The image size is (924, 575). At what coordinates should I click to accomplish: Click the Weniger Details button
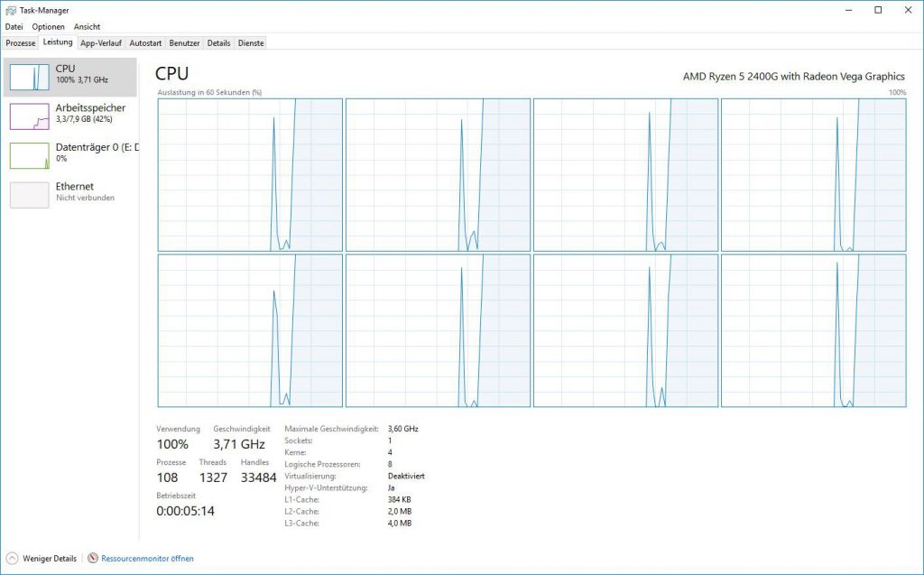click(42, 558)
